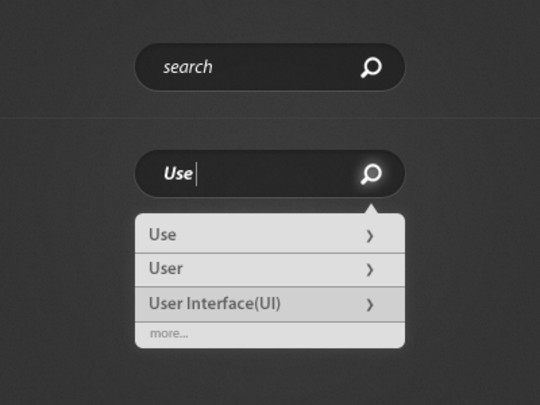The image size is (540, 405).
Task: Expand 'User Interface(UI)' using its right chevron
Action: [x=370, y=305]
